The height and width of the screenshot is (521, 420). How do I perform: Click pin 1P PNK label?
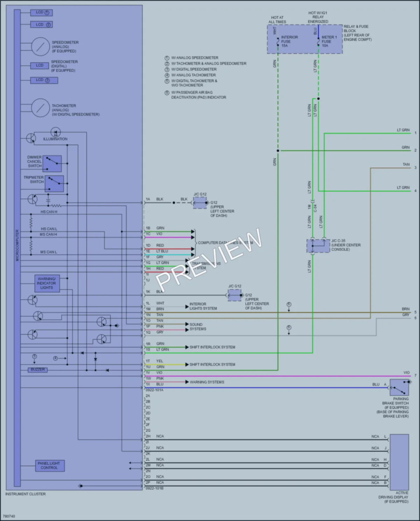click(155, 326)
